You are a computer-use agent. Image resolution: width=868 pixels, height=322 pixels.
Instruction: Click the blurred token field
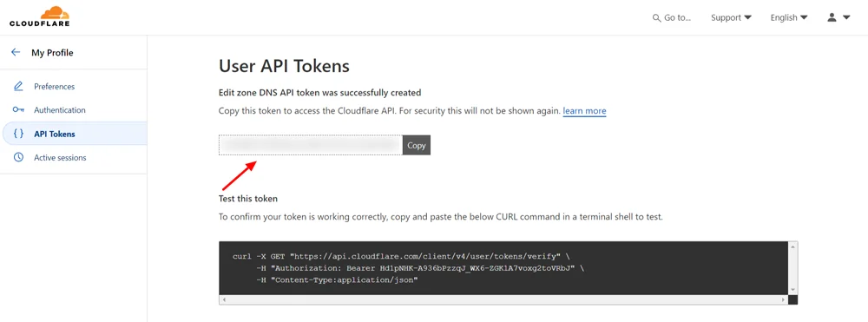coord(311,145)
